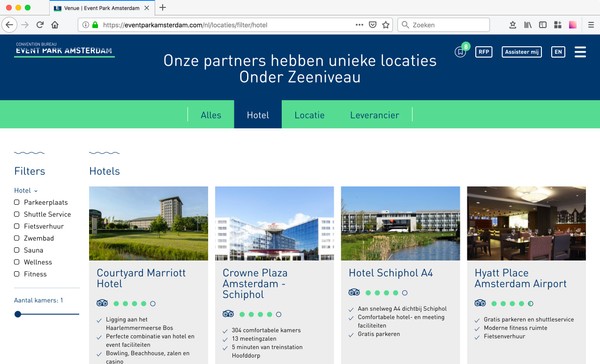
Task: Open the extensions grid icon
Action: coord(558,25)
